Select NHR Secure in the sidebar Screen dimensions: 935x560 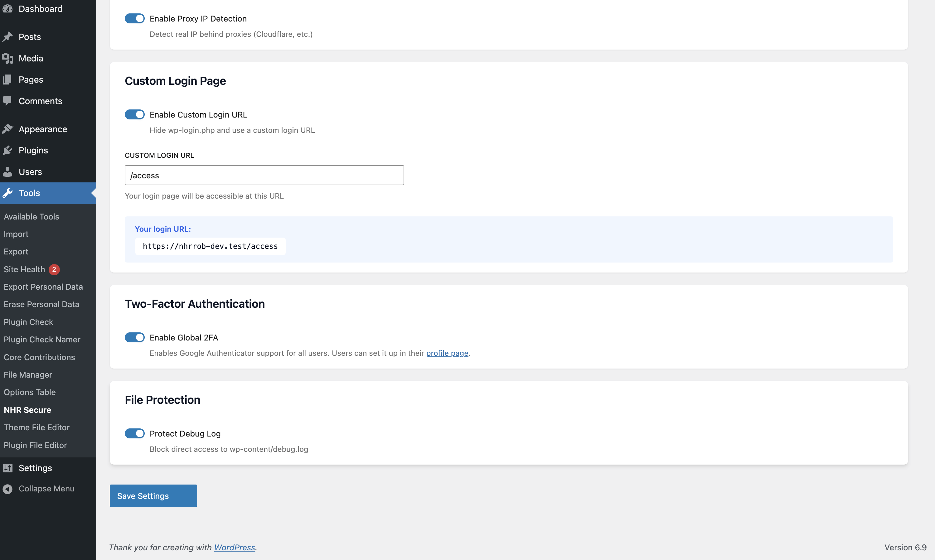pos(27,410)
